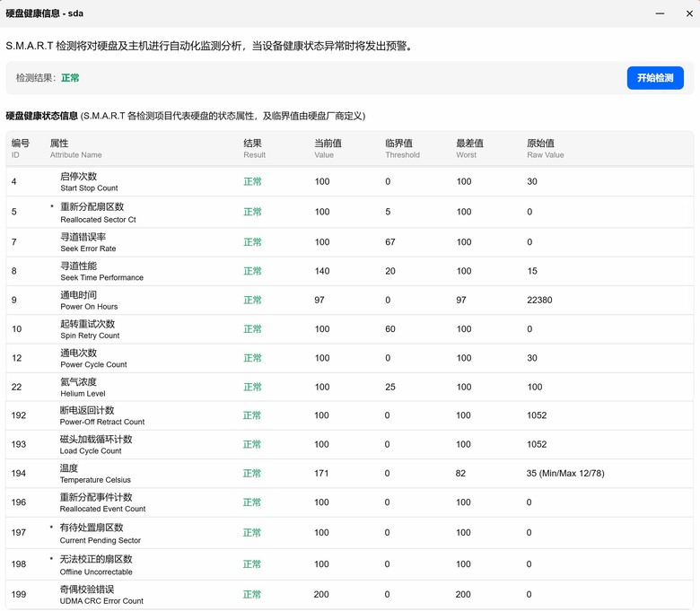Click threshold 25 in the Helium Level row

coord(390,387)
